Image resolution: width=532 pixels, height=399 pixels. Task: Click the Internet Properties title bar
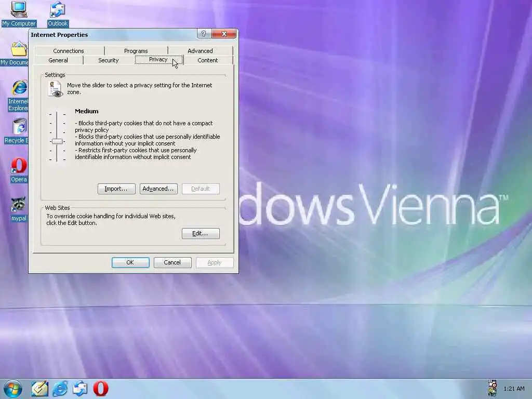[x=113, y=35]
